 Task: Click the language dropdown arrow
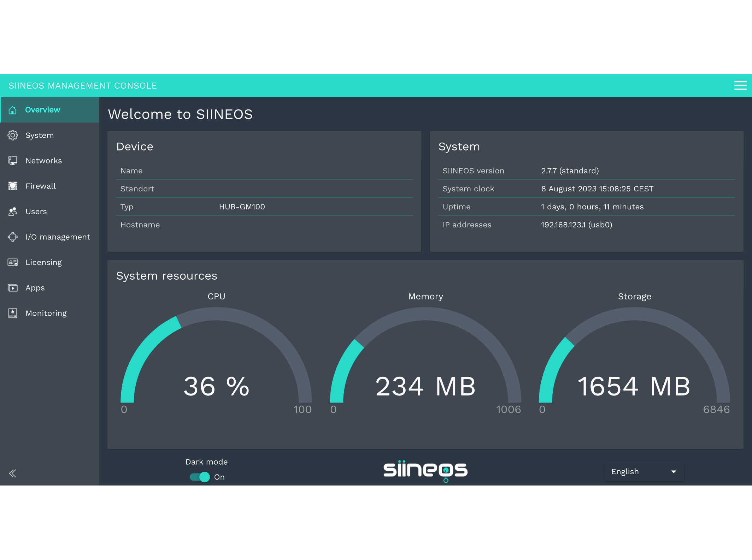(x=674, y=472)
